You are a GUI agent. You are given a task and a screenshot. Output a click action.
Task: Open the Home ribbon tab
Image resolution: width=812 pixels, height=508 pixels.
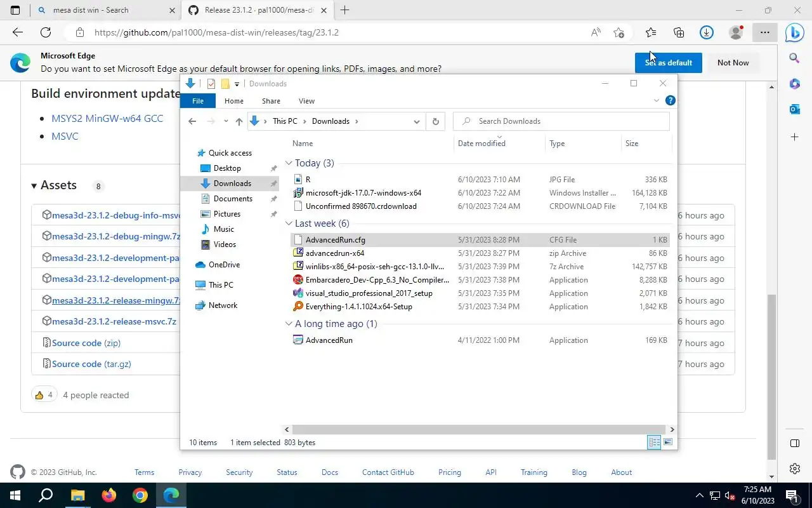(x=234, y=101)
